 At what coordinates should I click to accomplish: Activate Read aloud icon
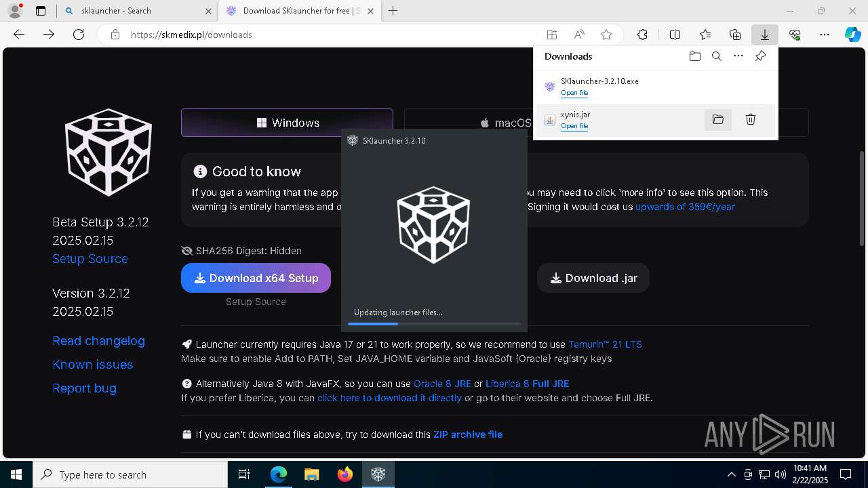[579, 35]
